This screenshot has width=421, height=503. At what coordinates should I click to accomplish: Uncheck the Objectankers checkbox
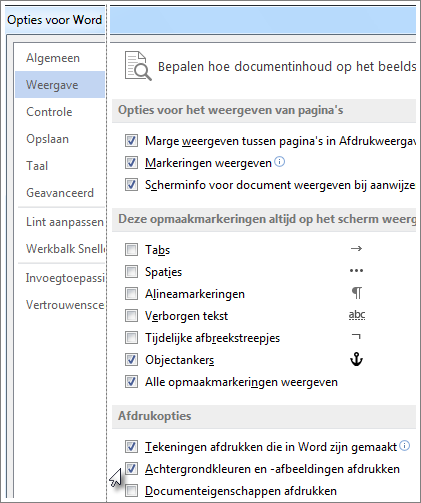coord(131,359)
